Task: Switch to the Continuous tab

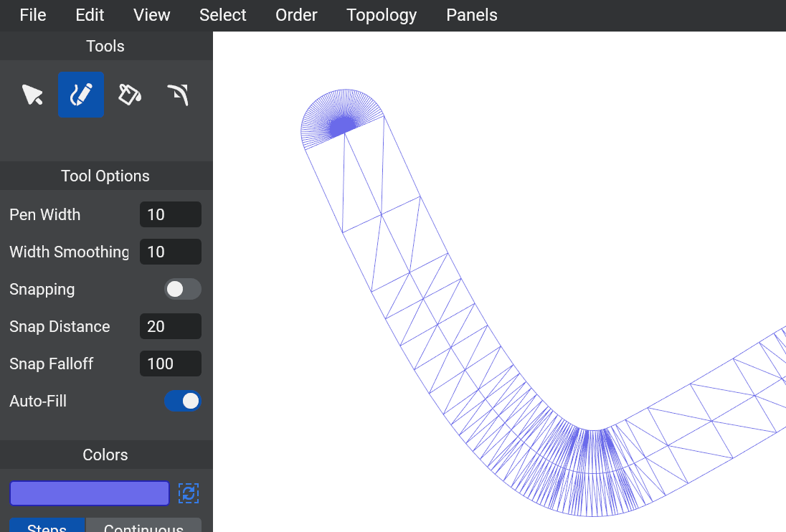Action: pos(143,526)
